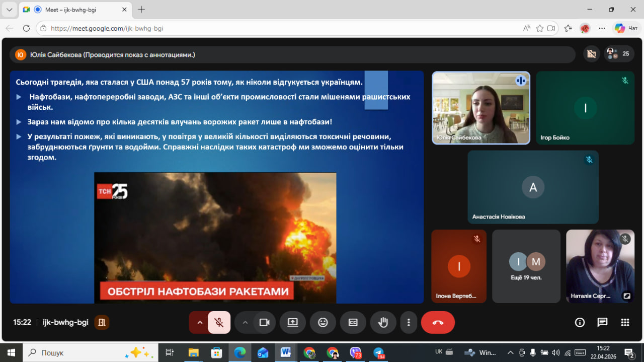Open Telegram from the Windows taskbar
Viewport: 644px width, 362px height.
point(378,352)
